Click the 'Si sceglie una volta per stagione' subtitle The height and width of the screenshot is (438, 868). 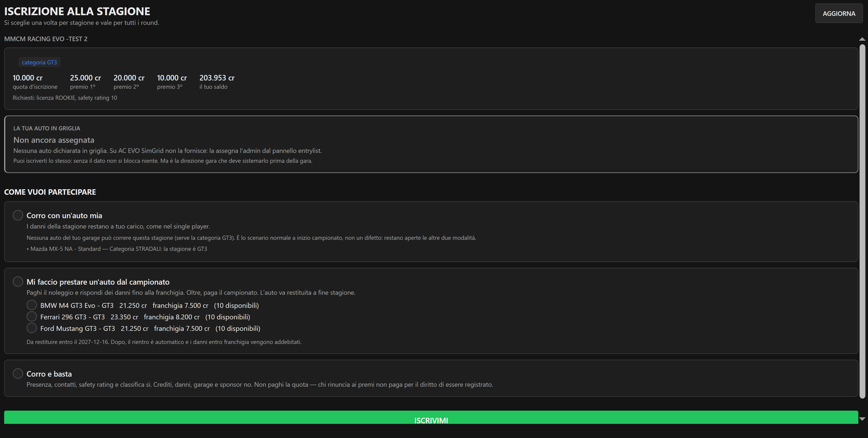[82, 23]
